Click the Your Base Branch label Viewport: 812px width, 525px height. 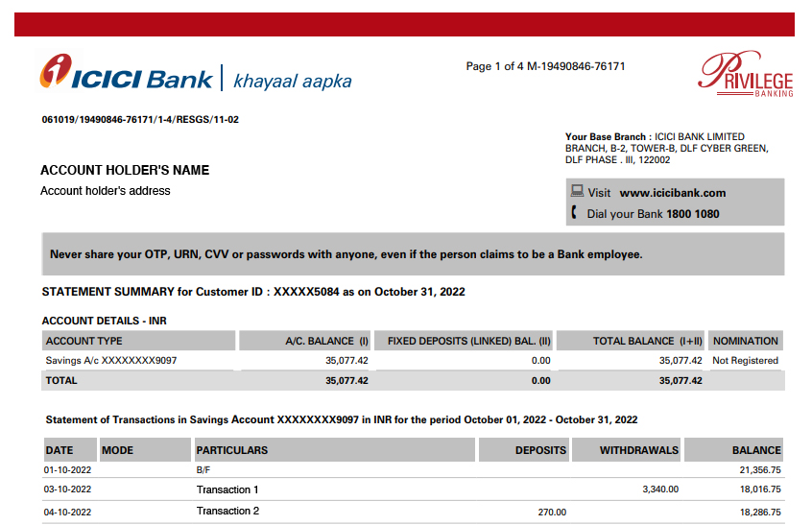[606, 136]
